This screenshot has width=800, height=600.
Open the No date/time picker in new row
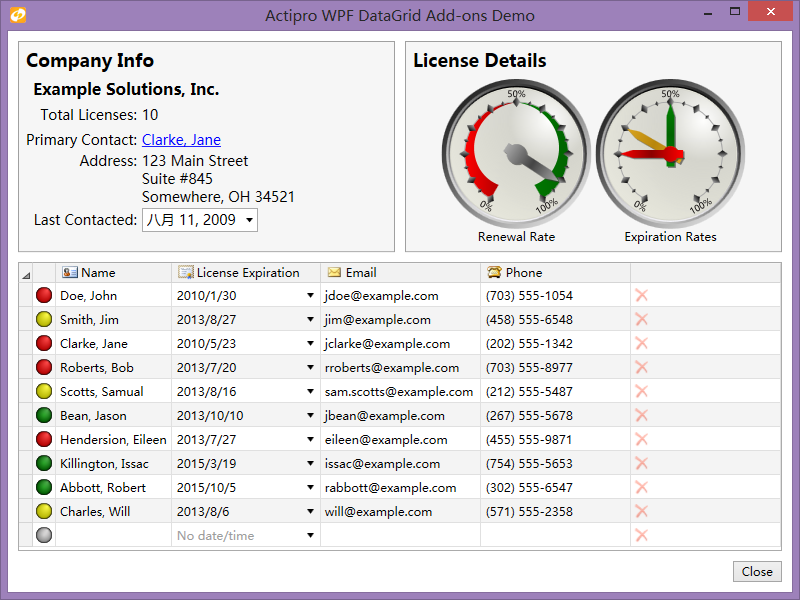(310, 535)
